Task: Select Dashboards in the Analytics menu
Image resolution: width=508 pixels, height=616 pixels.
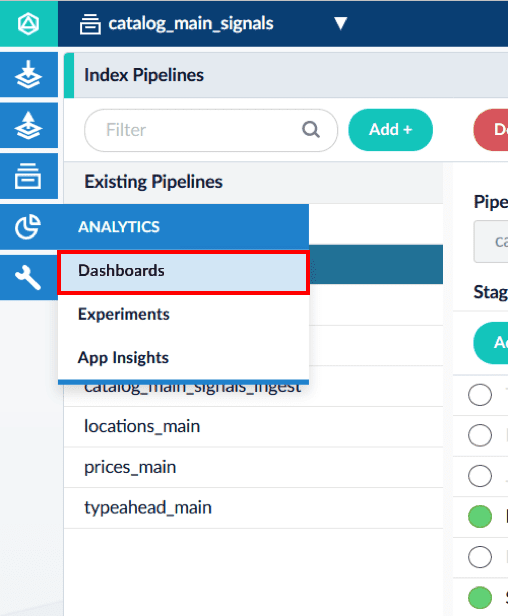Action: (x=183, y=272)
